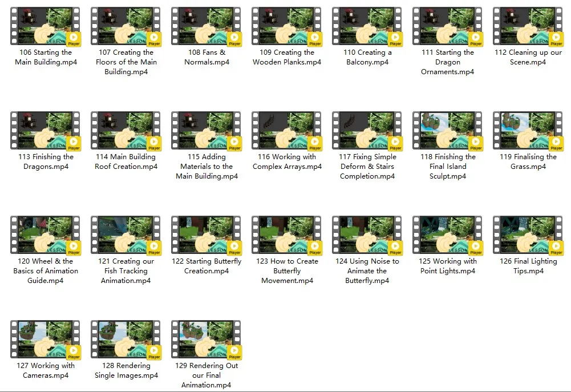Click the 111 Starting the Dragon Ornaments video icon
Viewport: 571px width, 392px height.
448,26
